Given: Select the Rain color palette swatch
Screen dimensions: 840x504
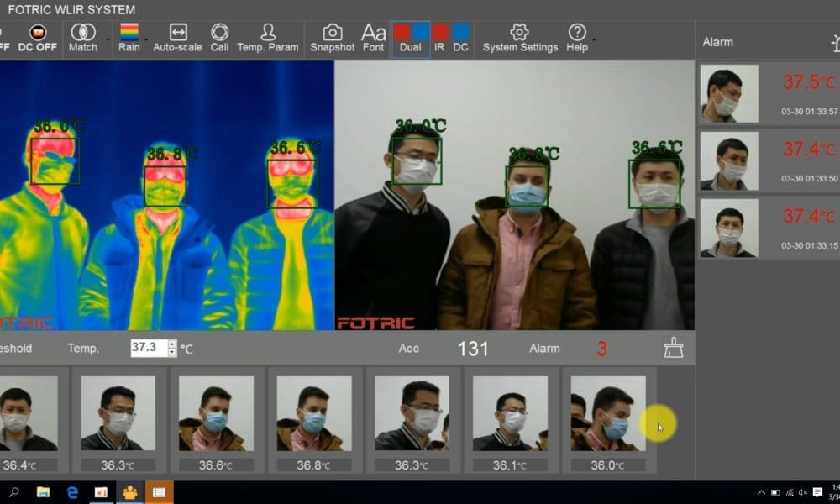Looking at the screenshot, I should coord(129,32).
